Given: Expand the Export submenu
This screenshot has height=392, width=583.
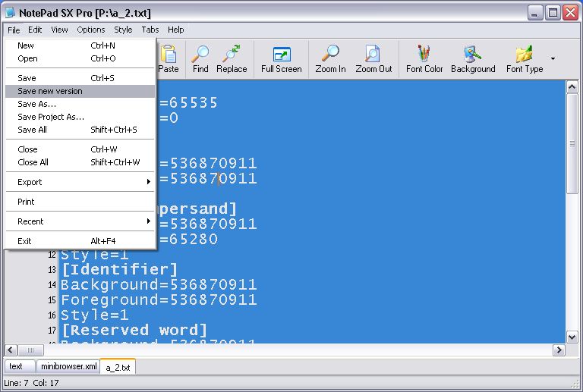Looking at the screenshot, I should (x=80, y=182).
